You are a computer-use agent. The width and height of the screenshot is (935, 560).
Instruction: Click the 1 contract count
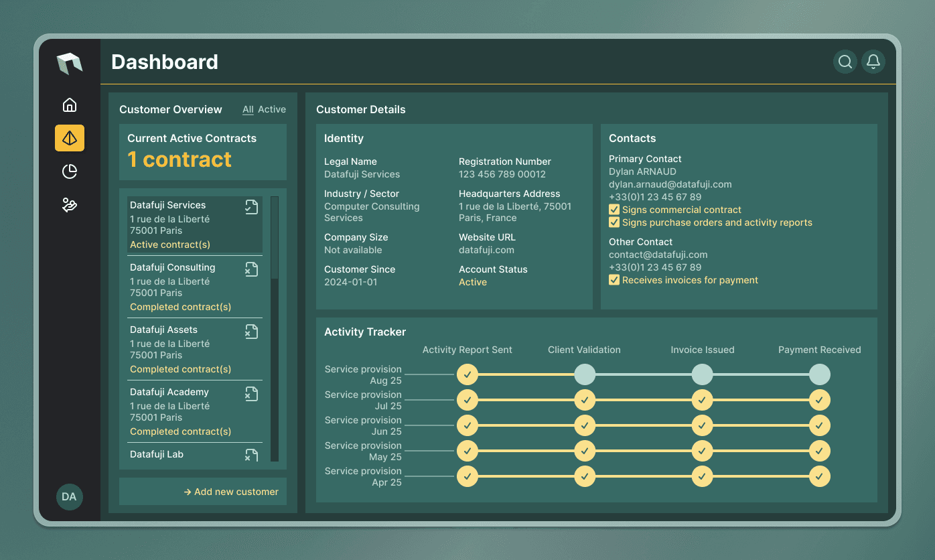pos(179,159)
